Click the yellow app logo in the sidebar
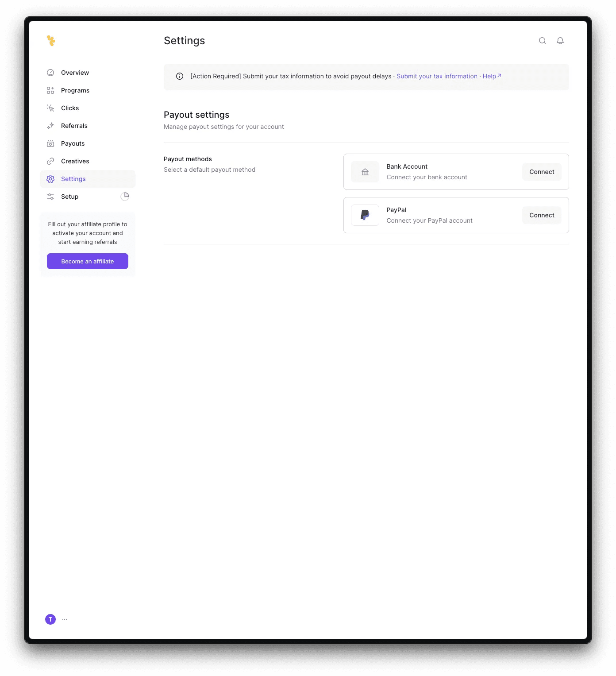Screen dimensions: 616x676 [x=51, y=41]
